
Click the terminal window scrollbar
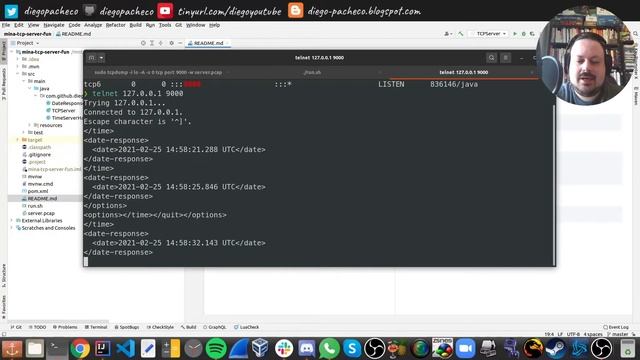pos(554,184)
